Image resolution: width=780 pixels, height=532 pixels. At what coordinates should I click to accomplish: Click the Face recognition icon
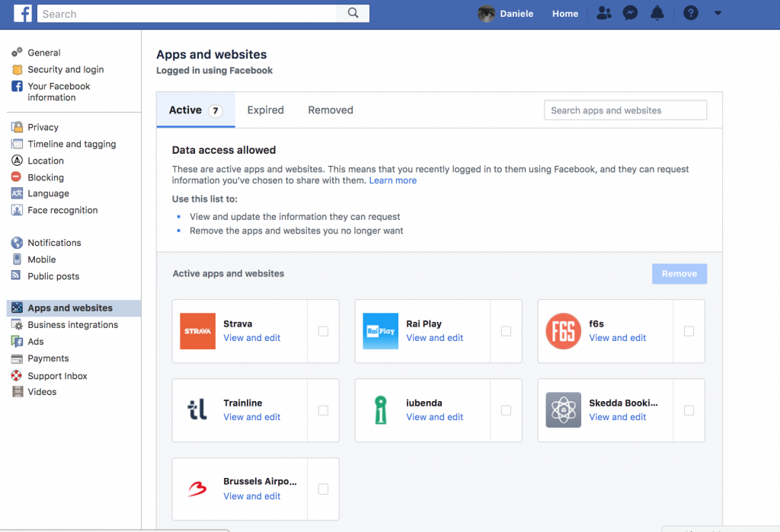[x=17, y=210]
